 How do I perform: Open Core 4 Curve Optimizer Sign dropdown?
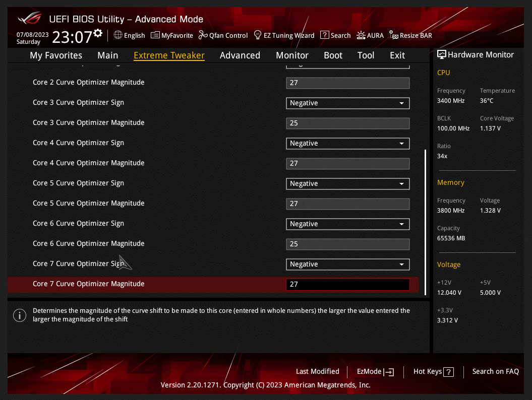coord(348,144)
